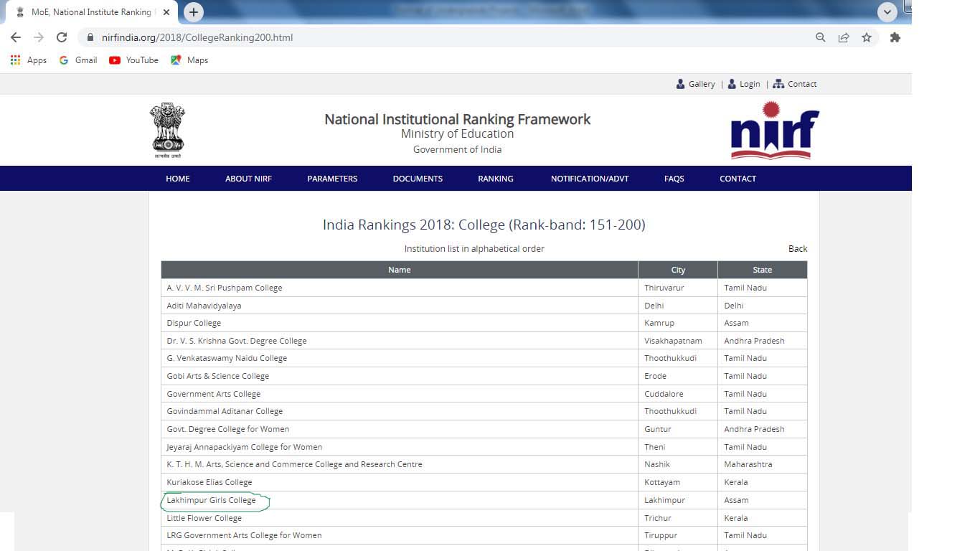Open NOTIFICATION/ADVT navigation item

[x=590, y=179]
